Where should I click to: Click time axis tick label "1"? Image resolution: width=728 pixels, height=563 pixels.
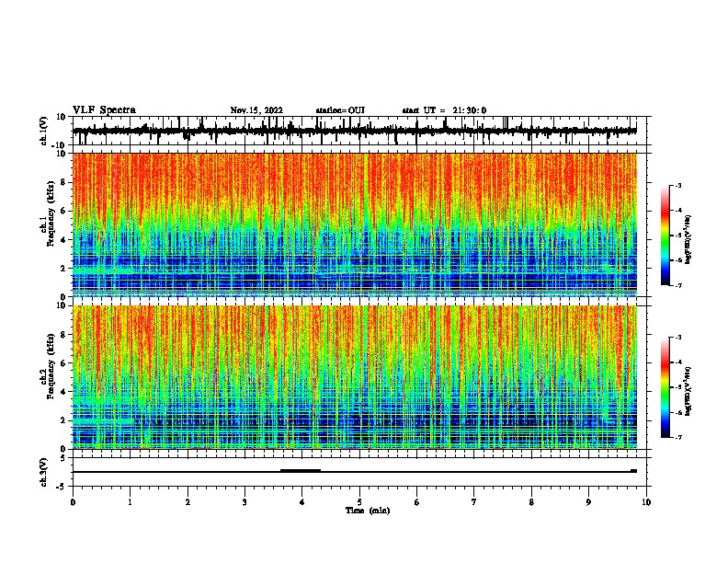[x=130, y=502]
